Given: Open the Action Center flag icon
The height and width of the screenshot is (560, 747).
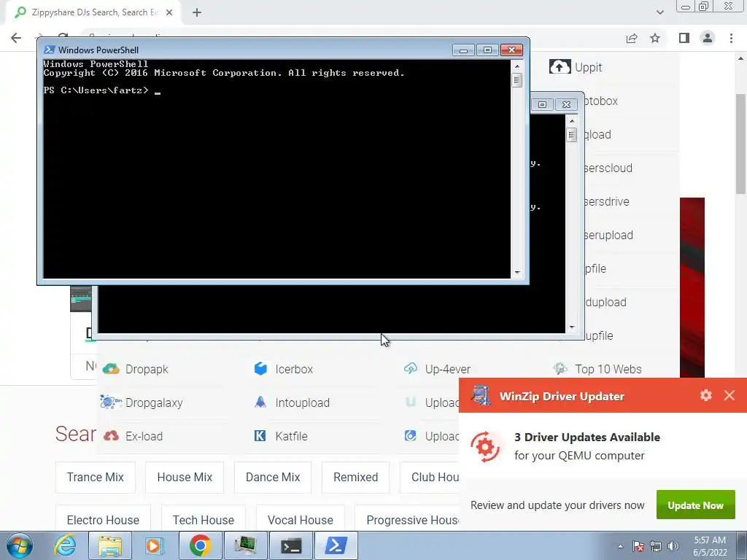Looking at the screenshot, I should pos(638,546).
